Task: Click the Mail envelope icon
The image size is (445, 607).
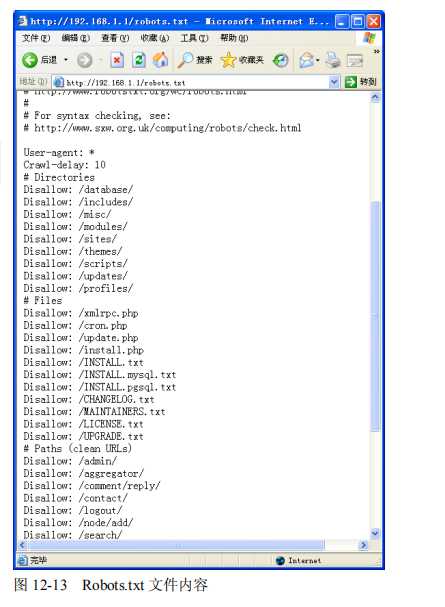Action: coord(306,60)
